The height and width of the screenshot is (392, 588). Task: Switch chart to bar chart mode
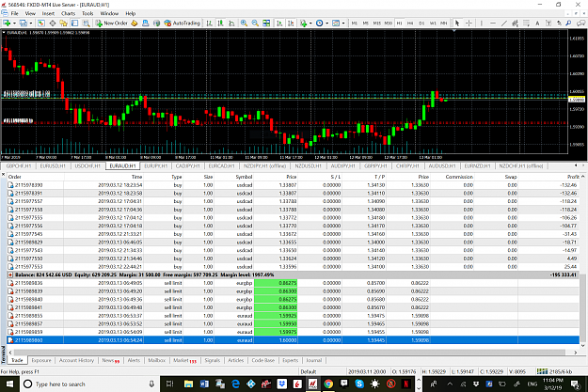209,24
